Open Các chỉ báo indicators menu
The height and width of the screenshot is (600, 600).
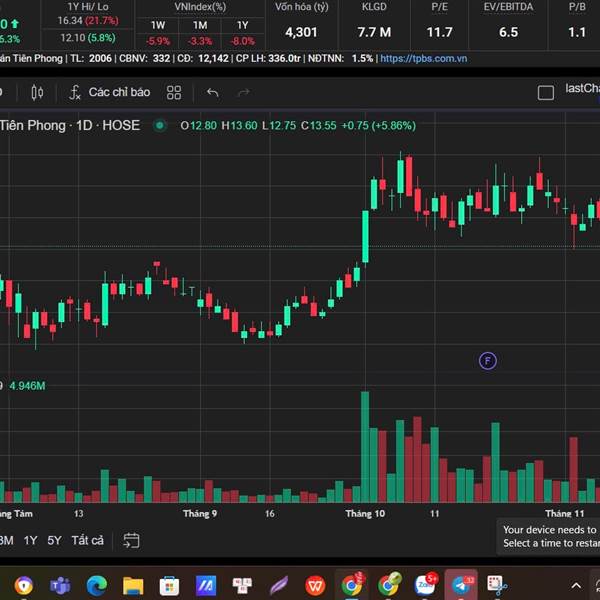(x=109, y=92)
